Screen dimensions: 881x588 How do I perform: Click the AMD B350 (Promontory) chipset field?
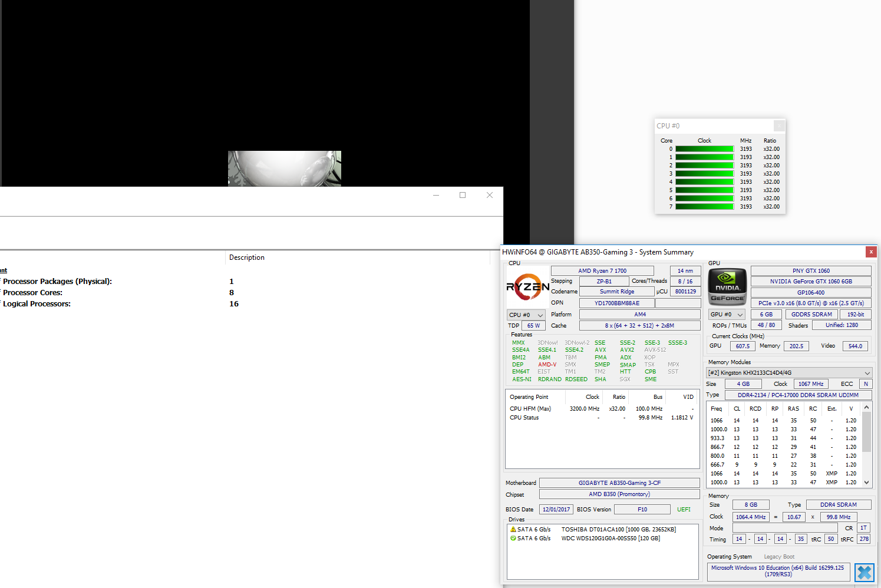pyautogui.click(x=619, y=494)
